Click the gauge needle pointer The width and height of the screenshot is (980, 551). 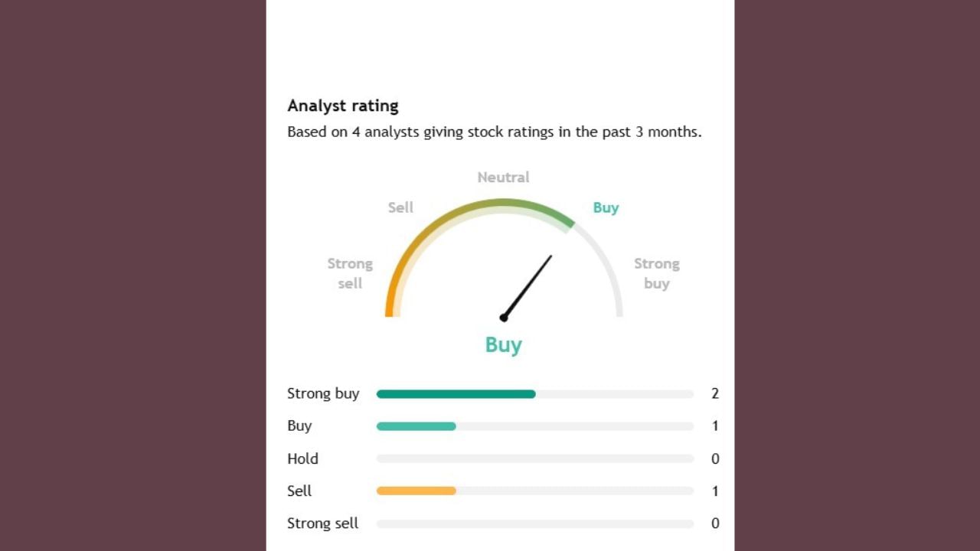click(528, 286)
